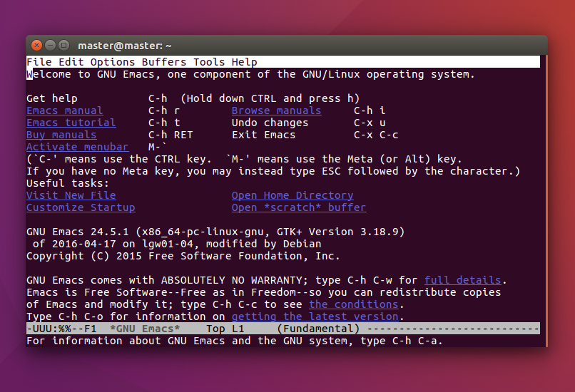Image resolution: width=575 pixels, height=392 pixels.
Task: Minimize the master@master terminal window
Action: [50, 46]
